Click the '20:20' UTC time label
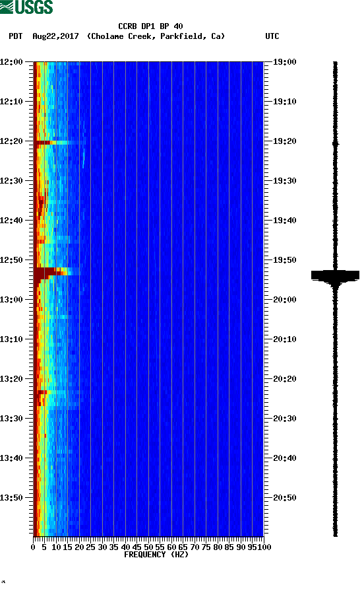Screen dimensions: 364x589 coord(284,379)
